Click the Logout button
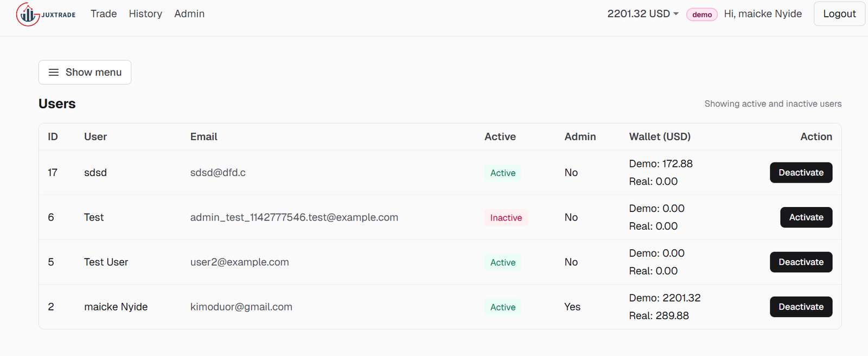This screenshot has width=868, height=356. (839, 14)
